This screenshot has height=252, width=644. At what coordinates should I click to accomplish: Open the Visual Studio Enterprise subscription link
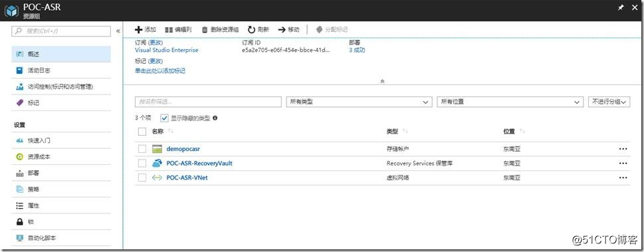pyautogui.click(x=166, y=50)
